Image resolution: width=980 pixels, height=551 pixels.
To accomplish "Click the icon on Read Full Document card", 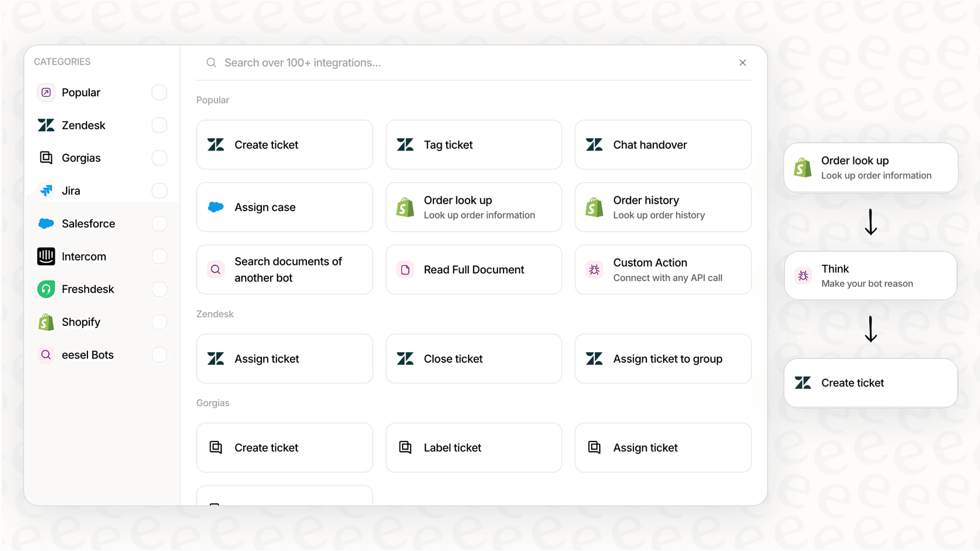I will pyautogui.click(x=405, y=269).
